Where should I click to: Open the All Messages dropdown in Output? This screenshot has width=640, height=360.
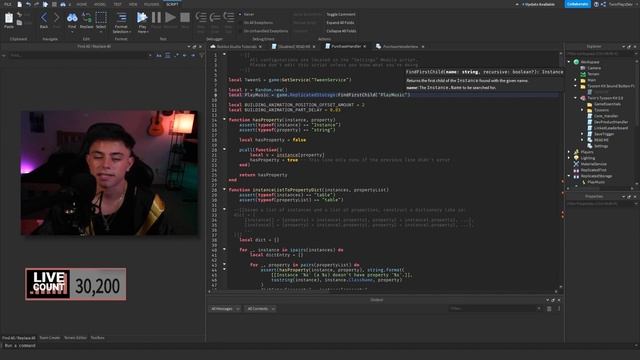point(225,309)
